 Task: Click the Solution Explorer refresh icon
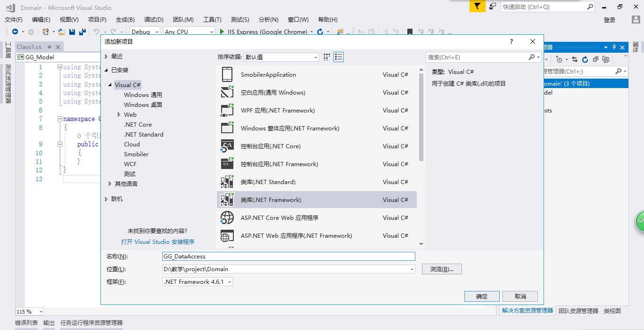[x=585, y=59]
